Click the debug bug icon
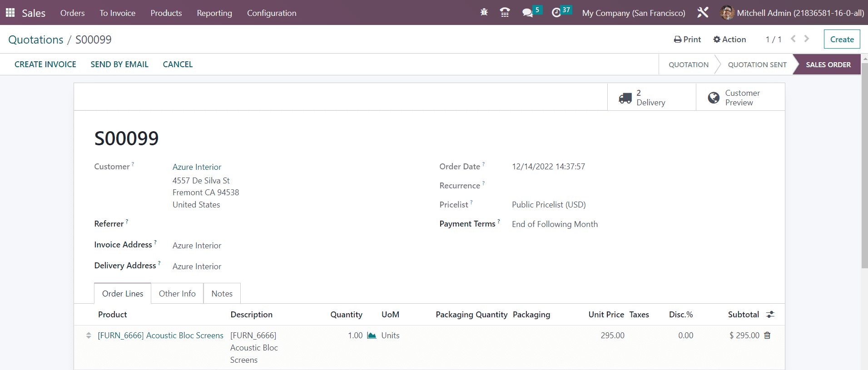The width and height of the screenshot is (868, 370). tap(484, 13)
